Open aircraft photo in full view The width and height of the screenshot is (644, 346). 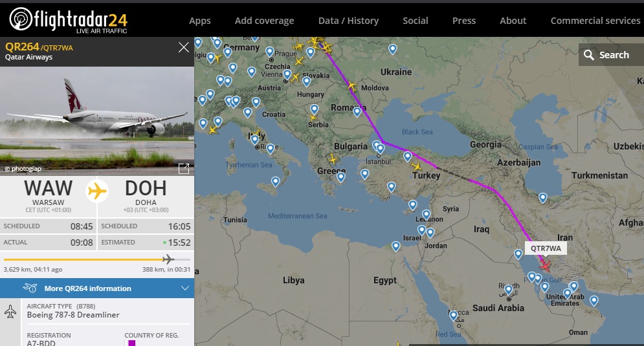(184, 168)
